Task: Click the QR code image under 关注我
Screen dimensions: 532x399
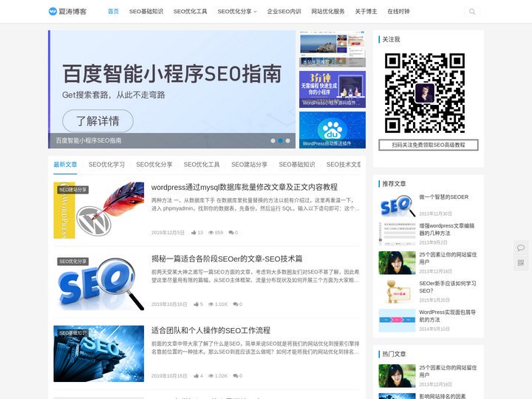Action: point(425,93)
